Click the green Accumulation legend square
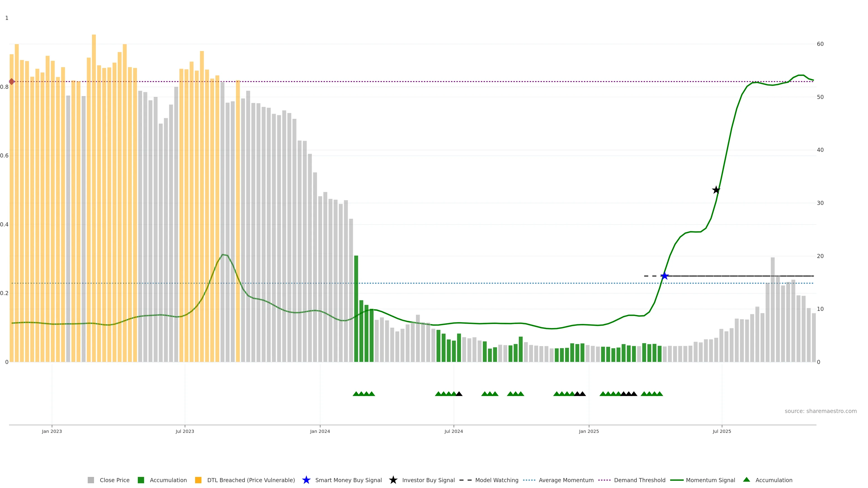The width and height of the screenshot is (868, 488). (141, 480)
